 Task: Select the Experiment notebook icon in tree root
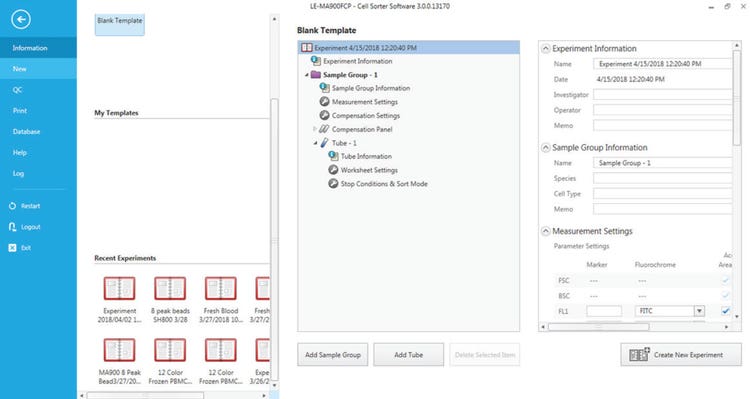coord(307,47)
